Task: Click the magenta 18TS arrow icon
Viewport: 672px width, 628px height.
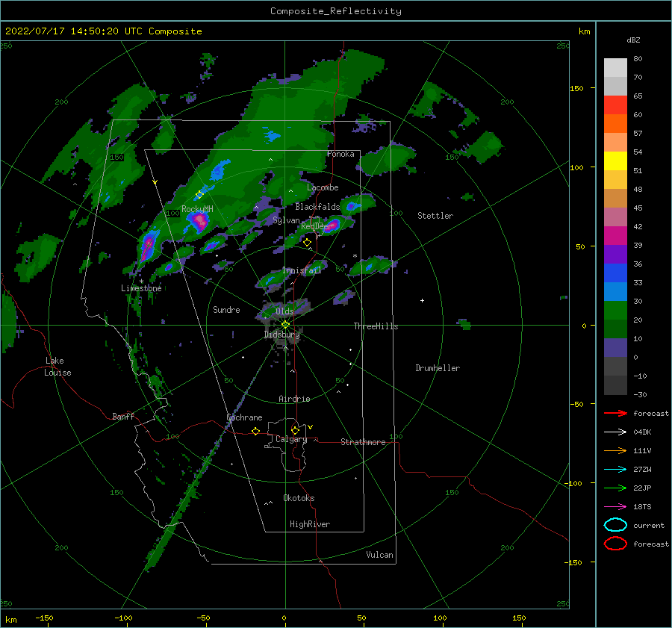Action: coord(615,507)
